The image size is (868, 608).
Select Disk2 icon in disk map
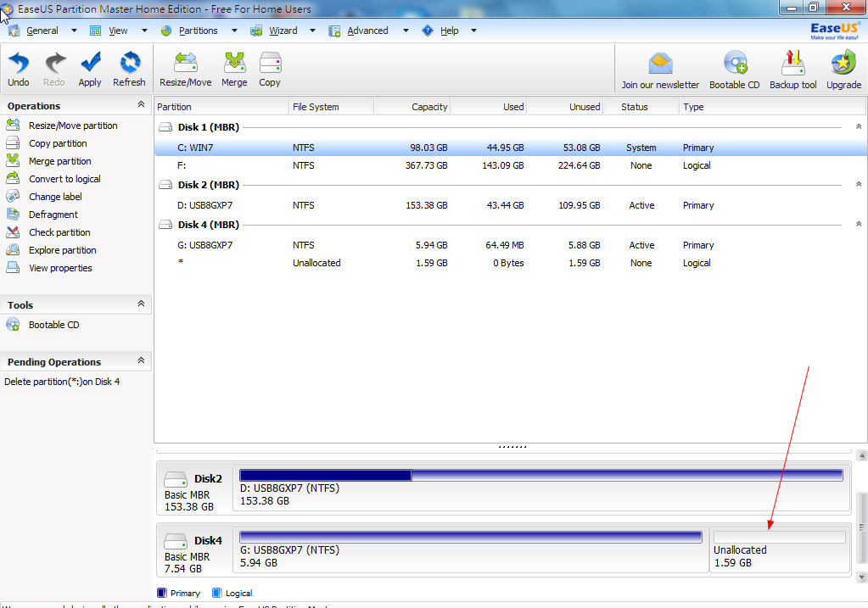tap(176, 478)
